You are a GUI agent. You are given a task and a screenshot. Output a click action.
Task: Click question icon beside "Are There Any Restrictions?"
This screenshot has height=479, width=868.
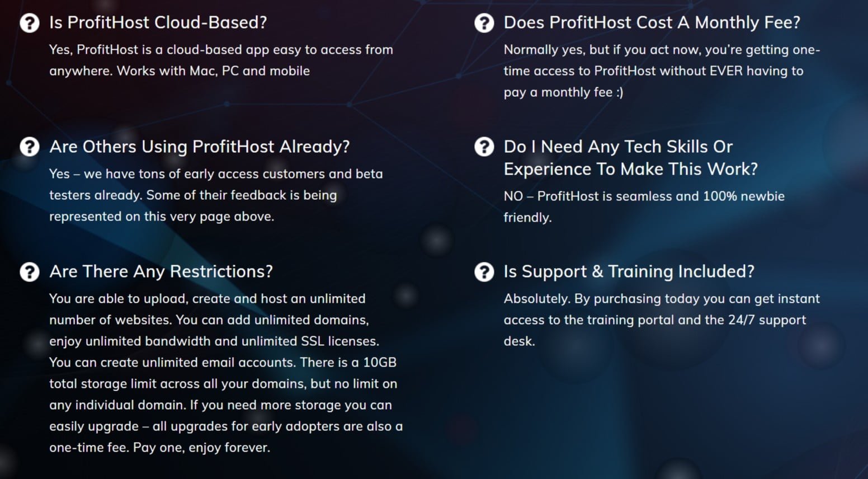point(30,272)
